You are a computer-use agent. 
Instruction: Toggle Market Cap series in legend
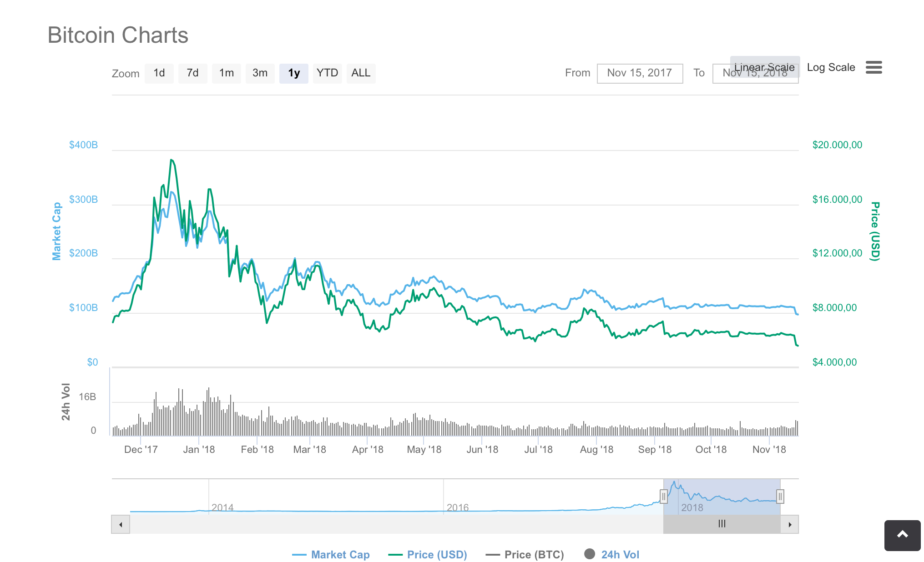(331, 555)
